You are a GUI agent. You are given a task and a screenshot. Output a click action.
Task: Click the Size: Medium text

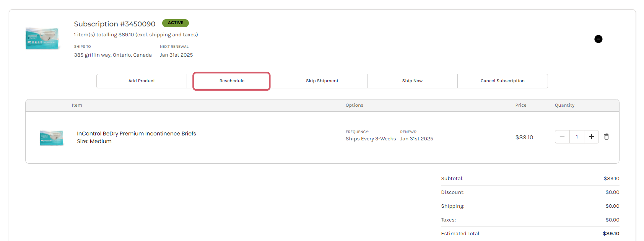[x=94, y=141]
